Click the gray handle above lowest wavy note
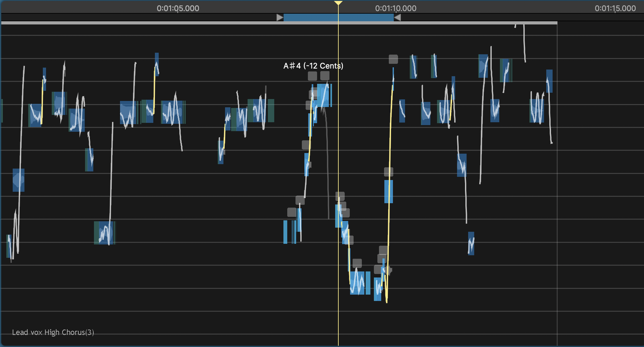The height and width of the screenshot is (347, 644). click(x=357, y=263)
